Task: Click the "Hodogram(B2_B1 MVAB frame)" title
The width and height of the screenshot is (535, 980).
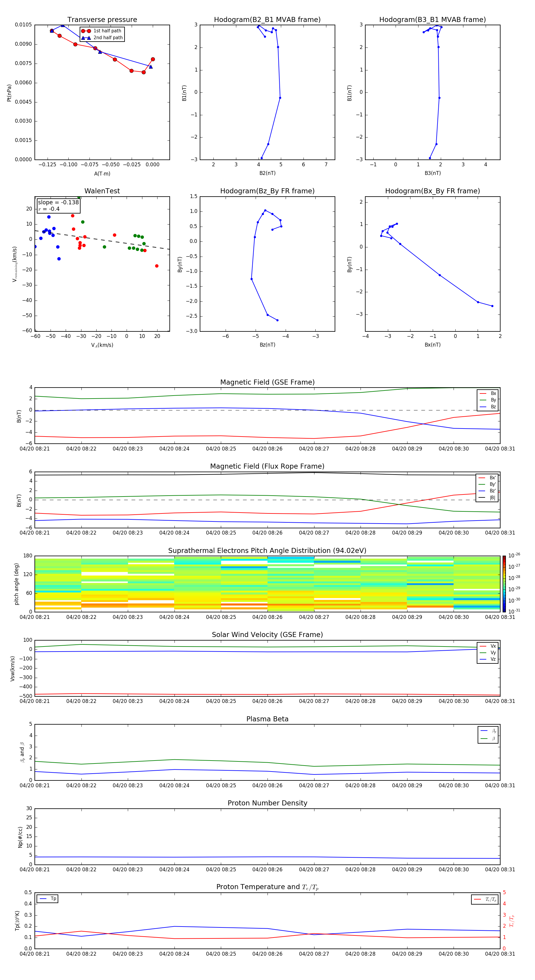Action: pyautogui.click(x=267, y=20)
